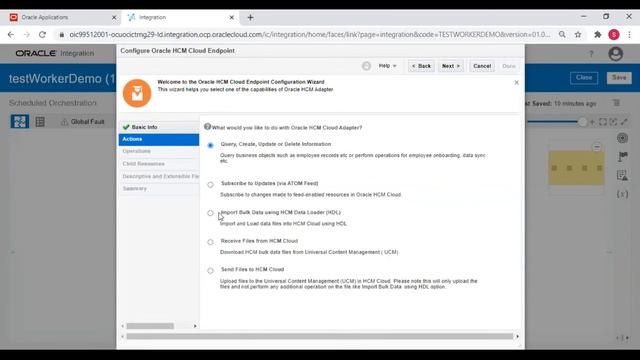This screenshot has height=360, width=640.
Task: Click the yellow minimap overview panel
Action: [576, 168]
